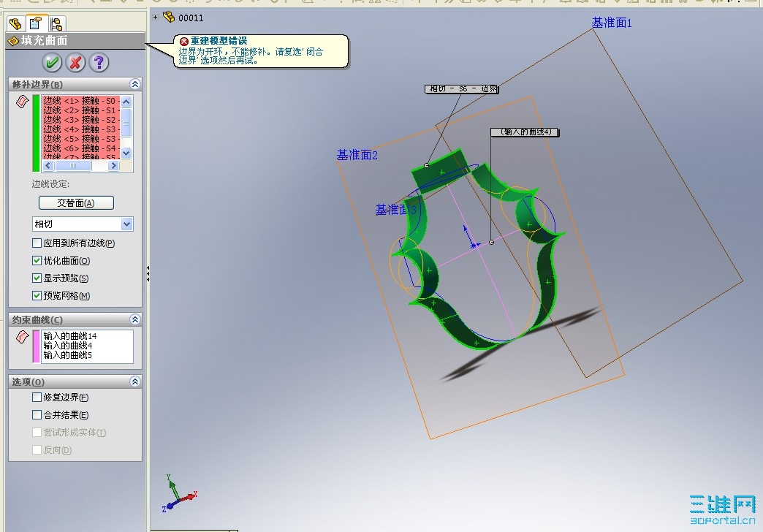The image size is (763, 532).
Task: Click the XYZ orientation triad
Action: click(x=179, y=493)
